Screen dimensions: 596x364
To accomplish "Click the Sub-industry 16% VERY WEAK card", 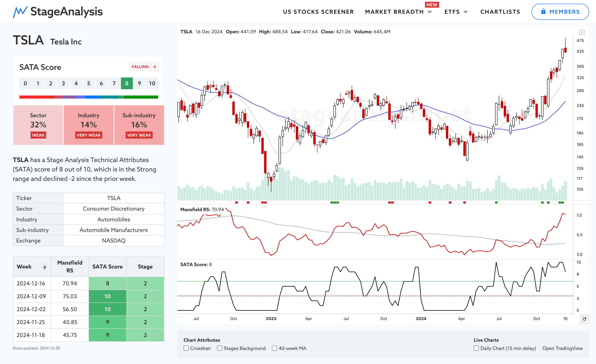I will pyautogui.click(x=139, y=125).
